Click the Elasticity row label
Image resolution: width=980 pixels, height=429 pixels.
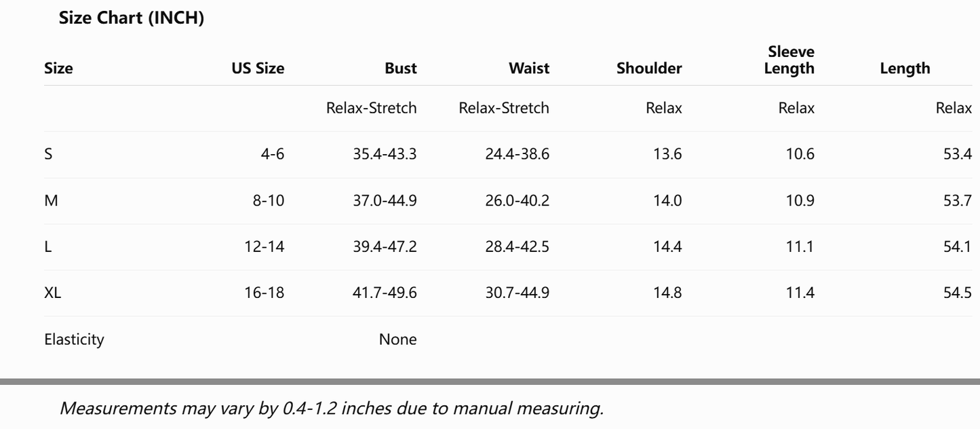pyautogui.click(x=74, y=339)
